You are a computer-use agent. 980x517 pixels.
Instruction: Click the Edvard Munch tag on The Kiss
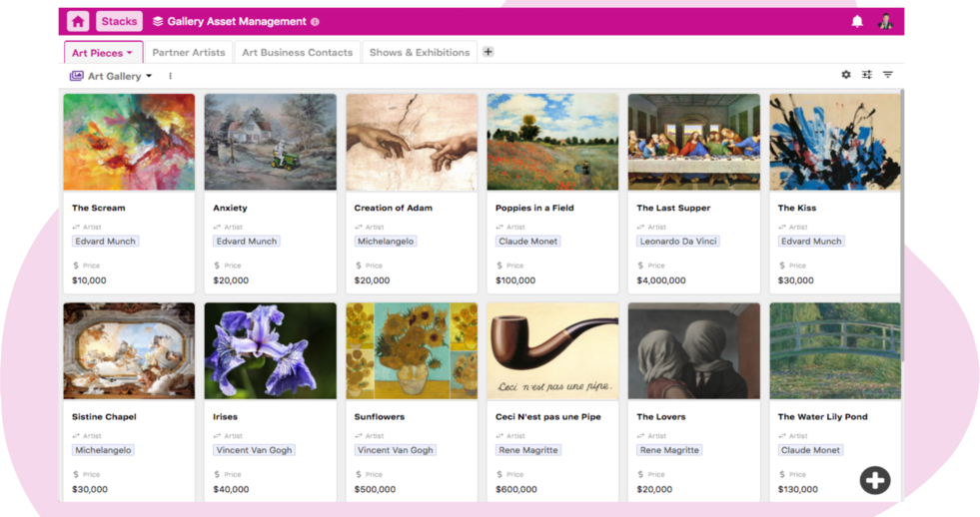coord(811,241)
